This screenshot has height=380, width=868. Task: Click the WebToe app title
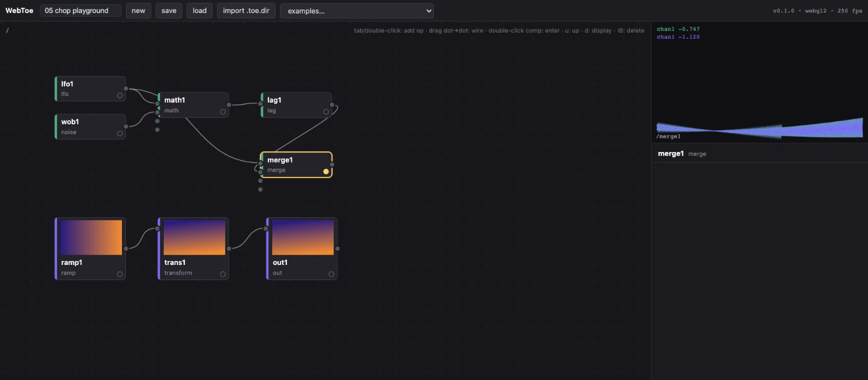tap(20, 11)
